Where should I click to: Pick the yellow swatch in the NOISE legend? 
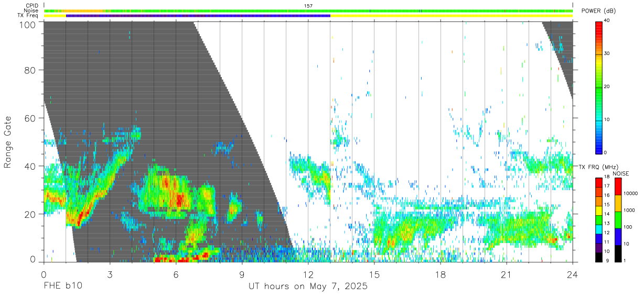pyautogui.click(x=618, y=203)
